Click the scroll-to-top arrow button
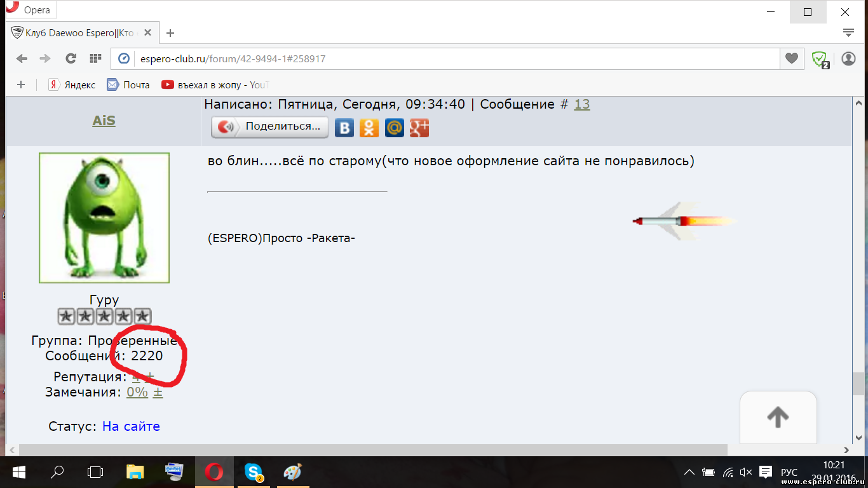This screenshot has width=868, height=488. coord(778,417)
